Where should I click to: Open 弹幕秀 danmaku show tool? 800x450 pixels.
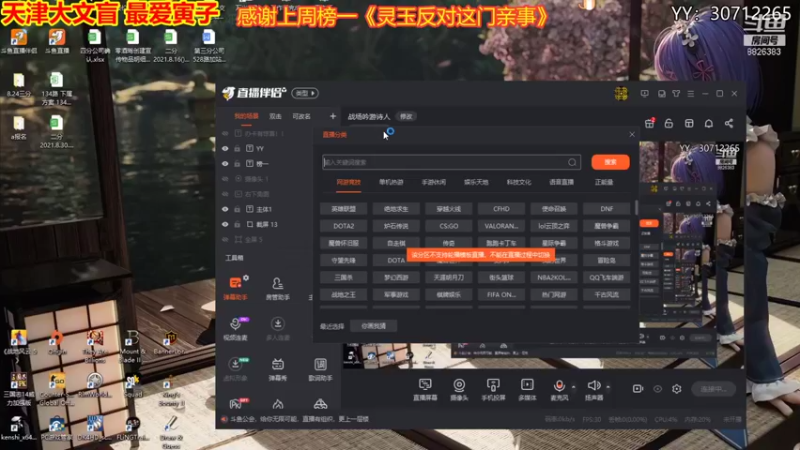click(x=278, y=369)
